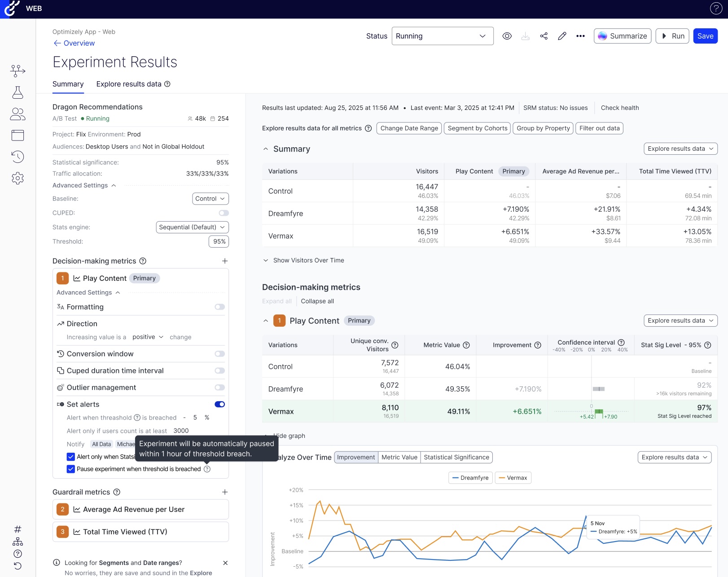Click the Summarize button
Viewport: 728px width, 577px height.
pos(622,36)
